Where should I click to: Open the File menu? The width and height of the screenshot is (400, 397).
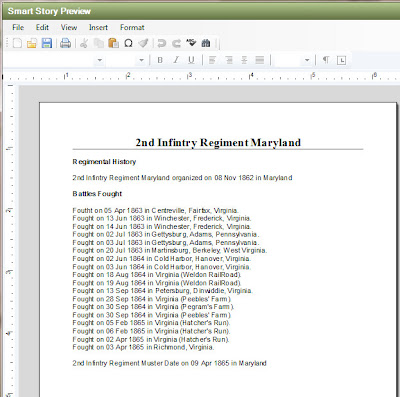click(18, 27)
